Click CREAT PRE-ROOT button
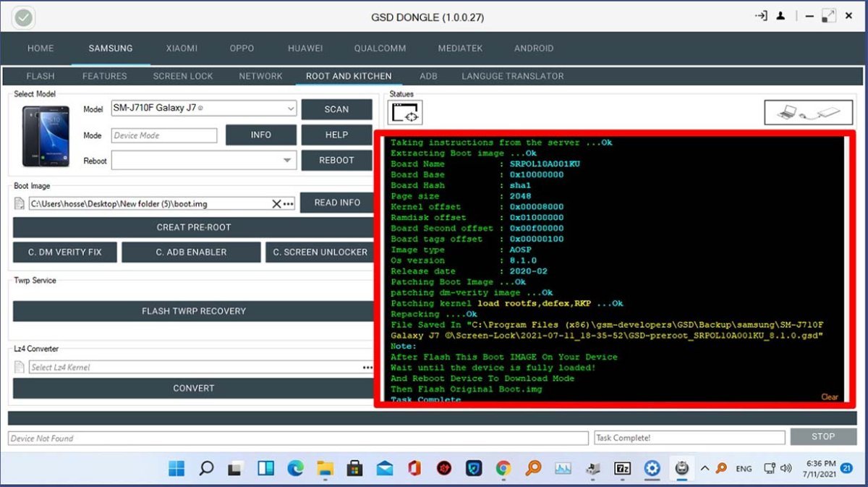The image size is (868, 487). coord(194,227)
